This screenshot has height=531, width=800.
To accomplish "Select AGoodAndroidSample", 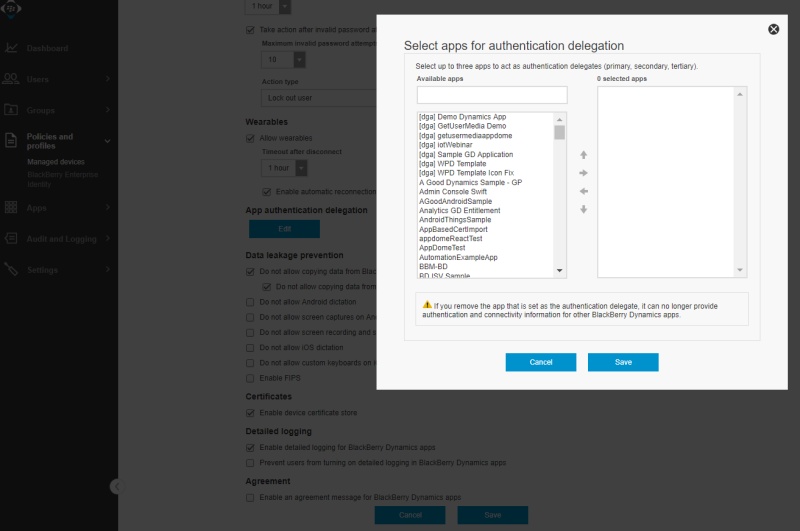I will pos(455,201).
